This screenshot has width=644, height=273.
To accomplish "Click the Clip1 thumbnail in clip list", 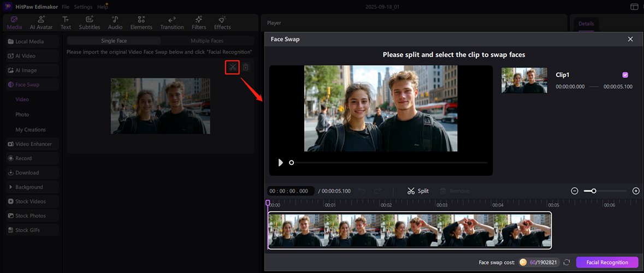I will coord(524,80).
